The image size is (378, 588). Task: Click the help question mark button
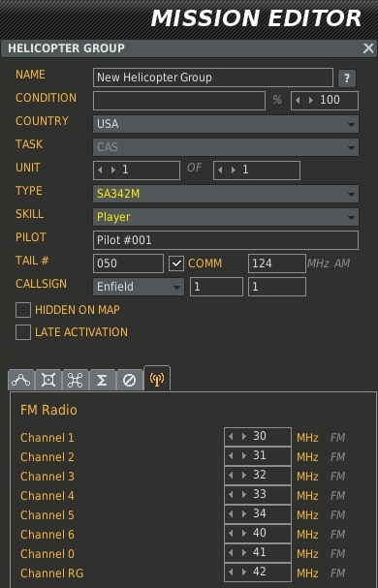[x=347, y=78]
